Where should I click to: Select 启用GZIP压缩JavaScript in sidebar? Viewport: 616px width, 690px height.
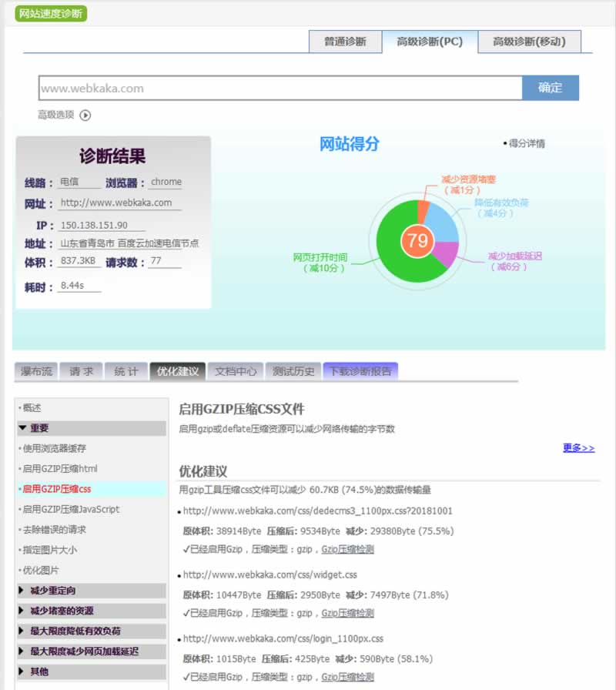tap(71, 509)
